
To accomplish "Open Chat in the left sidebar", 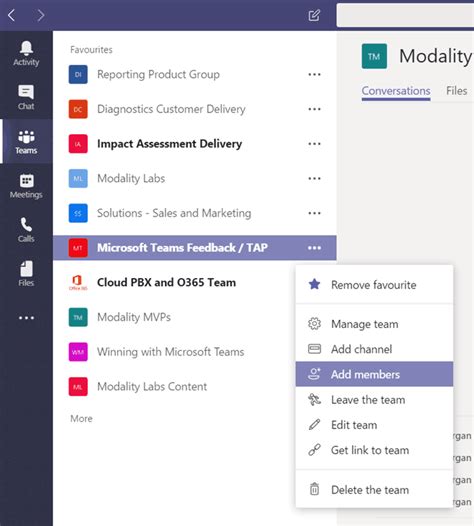I will tap(26, 97).
